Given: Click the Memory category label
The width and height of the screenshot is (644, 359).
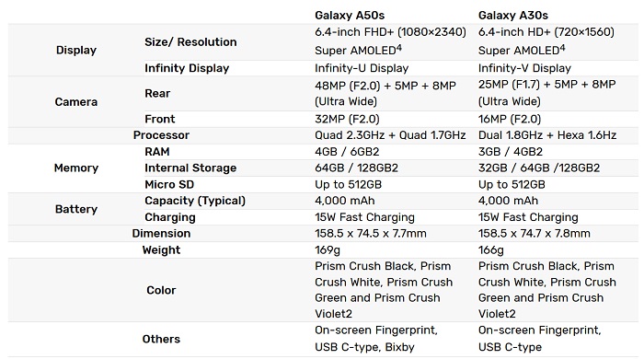Looking at the screenshot, I should [x=76, y=168].
